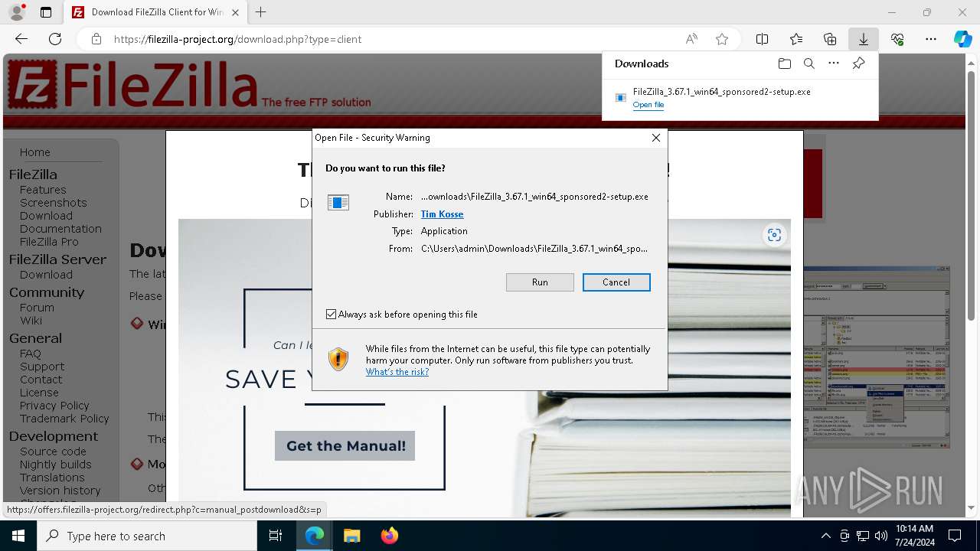This screenshot has height=551, width=980.
Task: Open split screen view icon
Action: click(762, 39)
